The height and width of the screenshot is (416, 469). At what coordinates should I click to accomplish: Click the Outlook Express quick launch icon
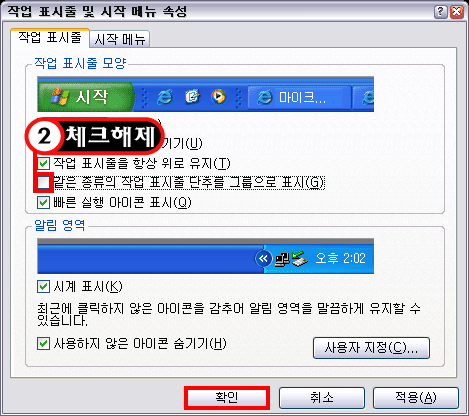coord(192,97)
